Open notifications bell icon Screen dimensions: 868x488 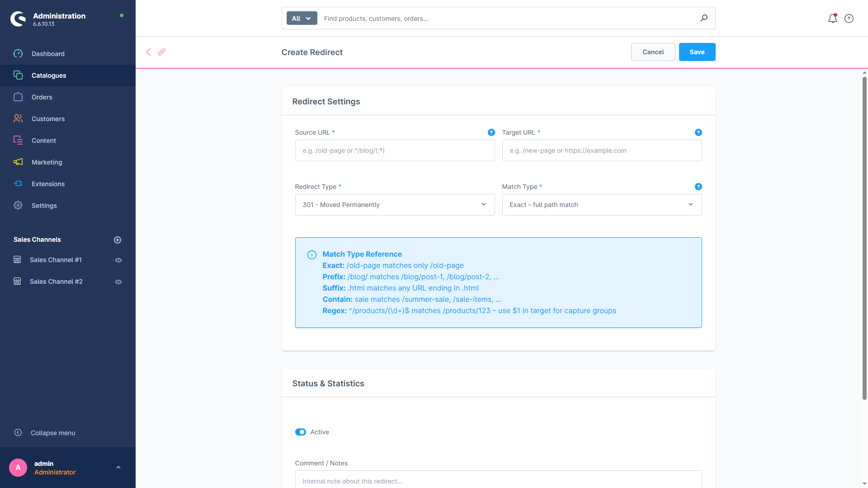(833, 19)
